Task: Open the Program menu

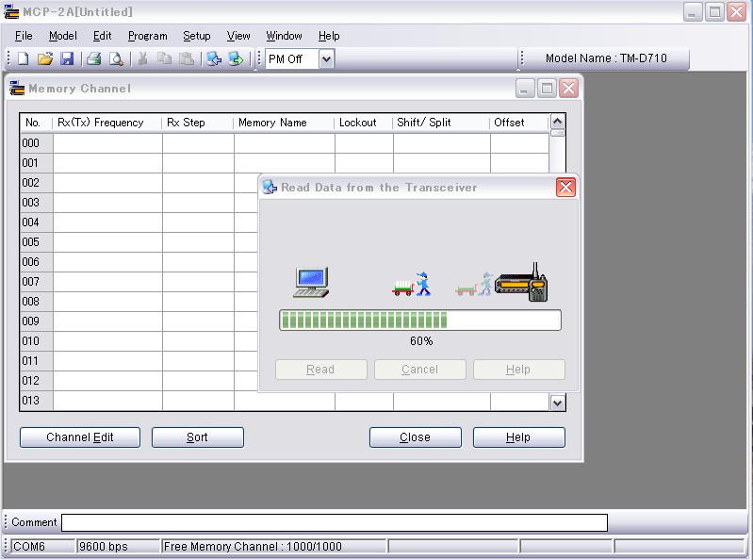Action: [147, 36]
